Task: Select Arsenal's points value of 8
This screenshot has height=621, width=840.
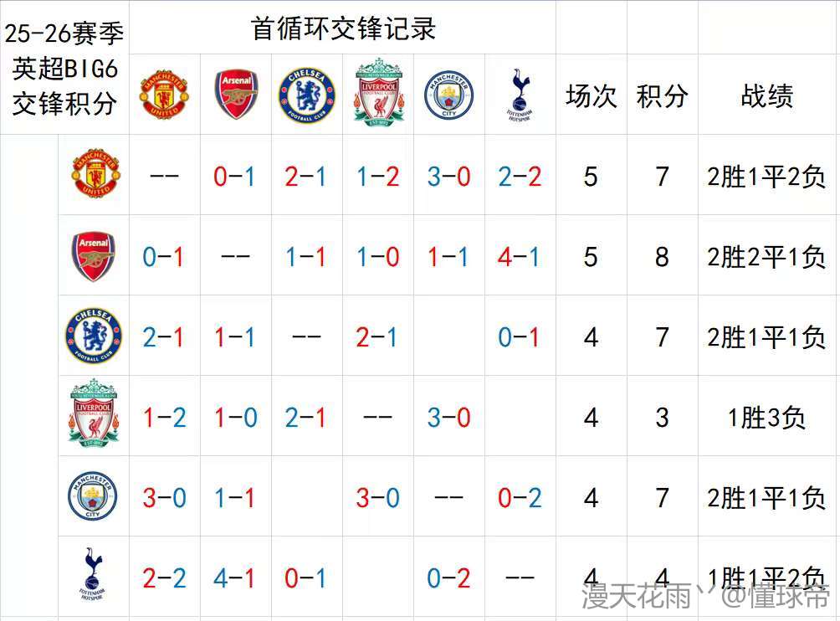Action: coord(662,257)
